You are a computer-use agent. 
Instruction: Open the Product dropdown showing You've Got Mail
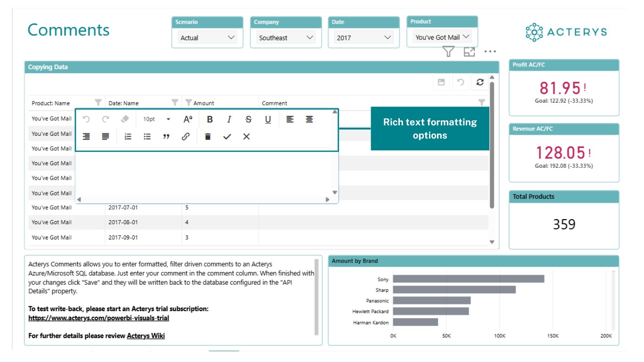(442, 37)
